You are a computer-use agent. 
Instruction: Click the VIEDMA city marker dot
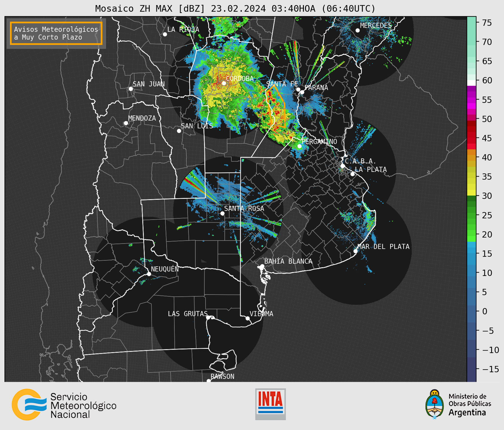[248, 318]
